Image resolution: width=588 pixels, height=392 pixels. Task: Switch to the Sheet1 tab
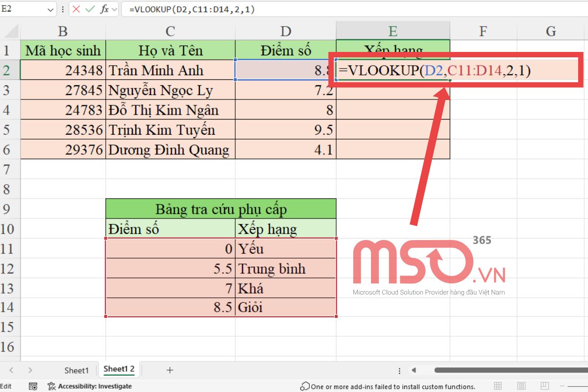coord(76,370)
